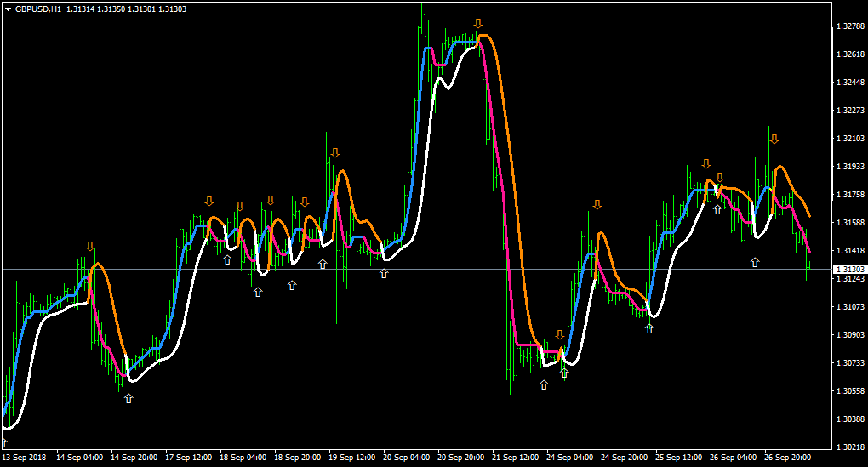Click price axis label 1.32448

[x=851, y=82]
